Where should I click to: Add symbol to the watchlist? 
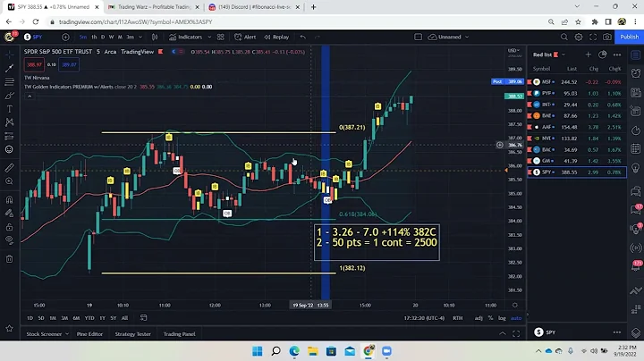(589, 55)
